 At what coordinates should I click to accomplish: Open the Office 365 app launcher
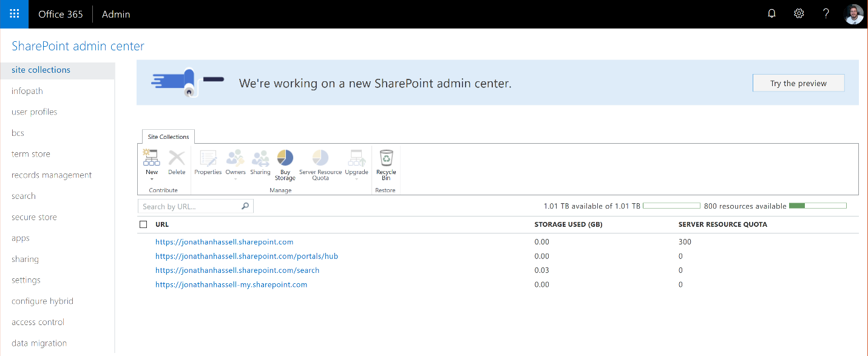tap(14, 14)
